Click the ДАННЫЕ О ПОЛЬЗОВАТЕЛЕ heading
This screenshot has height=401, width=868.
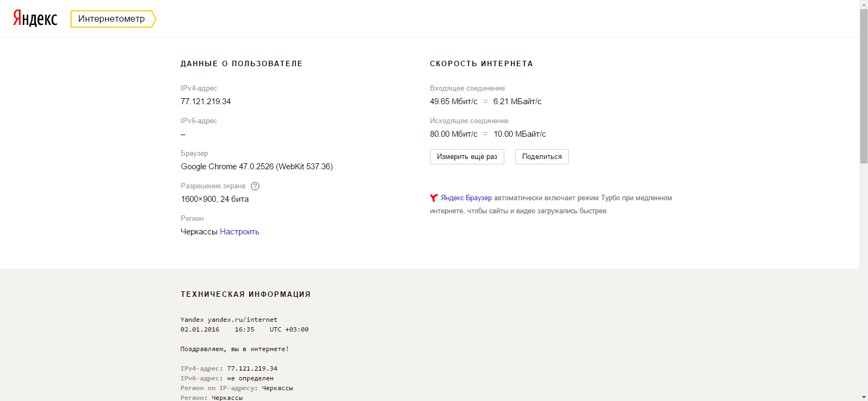pyautogui.click(x=242, y=63)
